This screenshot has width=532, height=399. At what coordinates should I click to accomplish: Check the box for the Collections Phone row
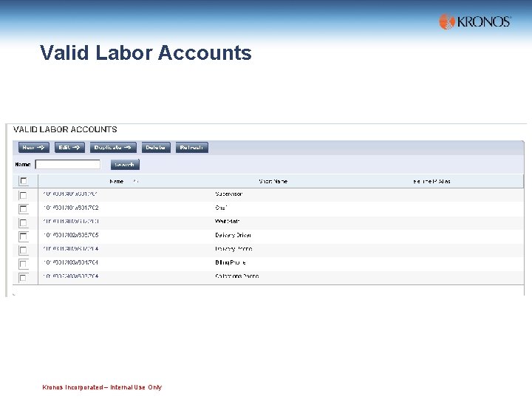(23, 278)
